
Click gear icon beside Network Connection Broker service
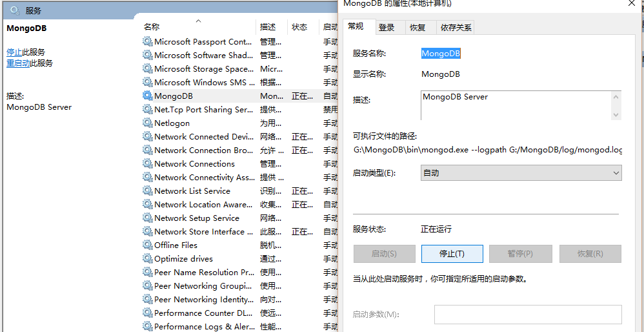pos(147,150)
